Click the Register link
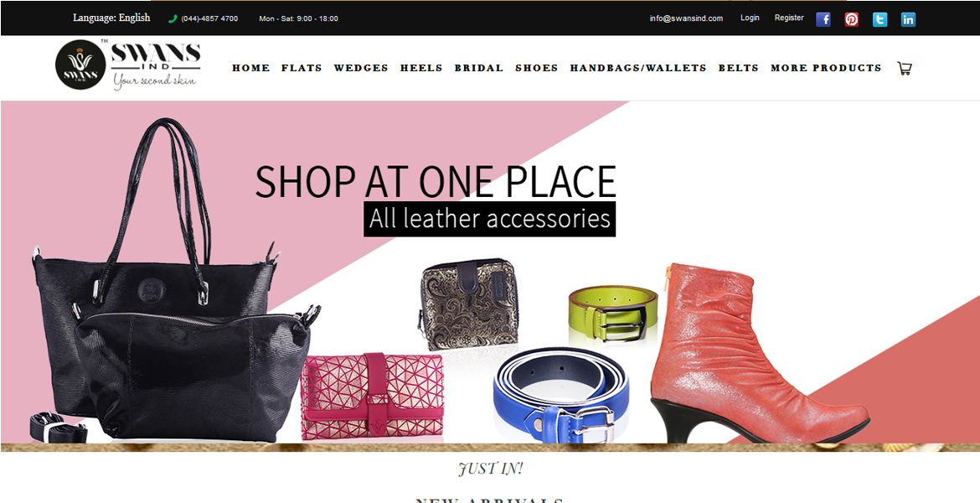The height and width of the screenshot is (503, 980). pyautogui.click(x=789, y=18)
